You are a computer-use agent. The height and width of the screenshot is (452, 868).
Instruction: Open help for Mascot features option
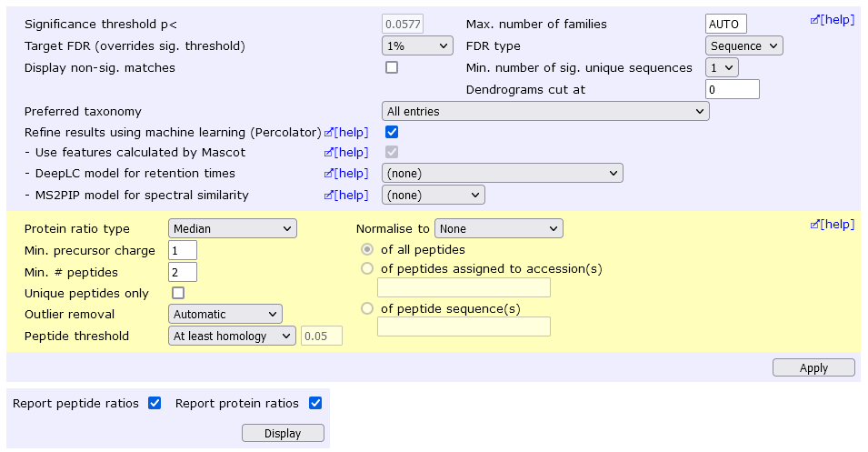click(x=346, y=152)
